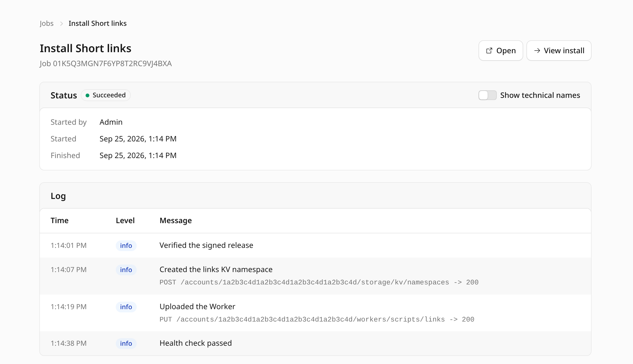Click the Log section heading

[x=58, y=196]
